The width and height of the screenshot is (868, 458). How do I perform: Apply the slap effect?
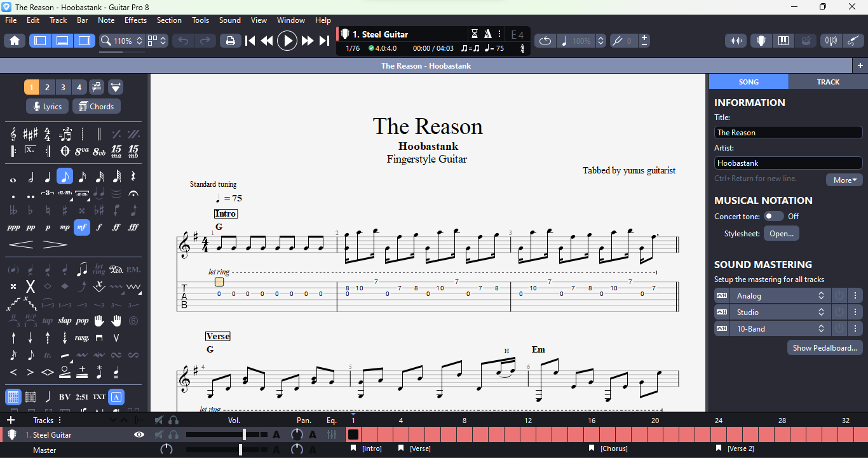pos(65,321)
